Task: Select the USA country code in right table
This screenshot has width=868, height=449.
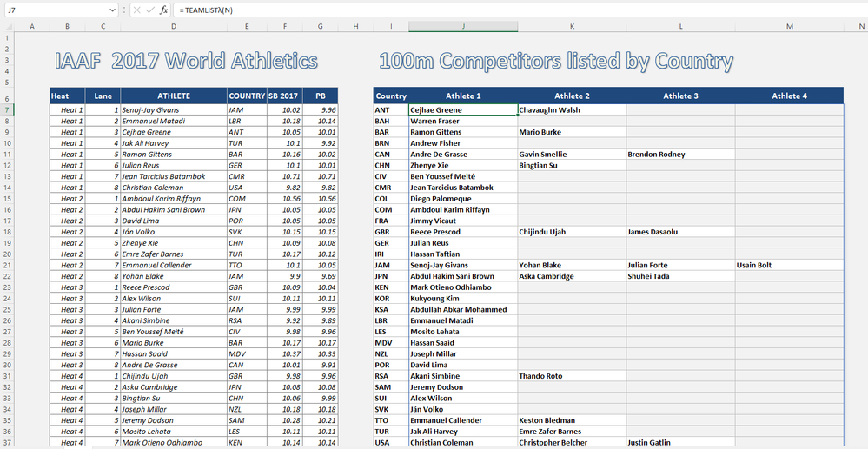Action: pyautogui.click(x=391, y=442)
